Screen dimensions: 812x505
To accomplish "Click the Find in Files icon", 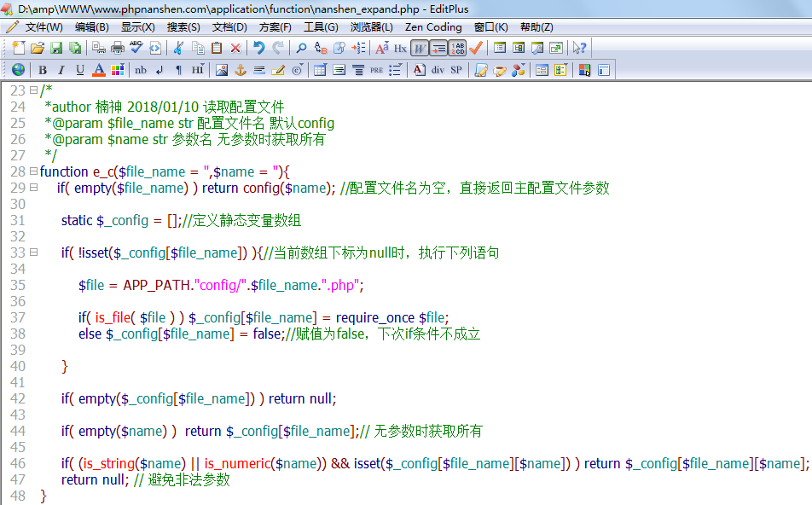I will click(339, 48).
